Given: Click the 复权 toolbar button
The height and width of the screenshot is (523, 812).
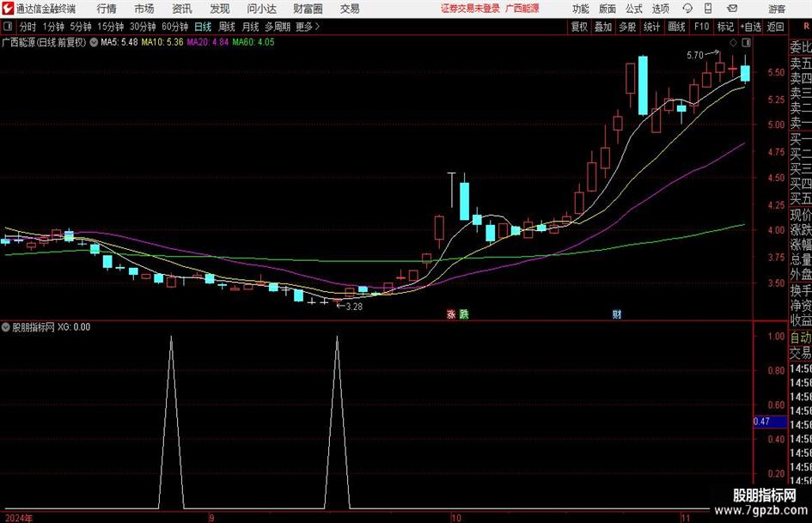Looking at the screenshot, I should click(579, 27).
